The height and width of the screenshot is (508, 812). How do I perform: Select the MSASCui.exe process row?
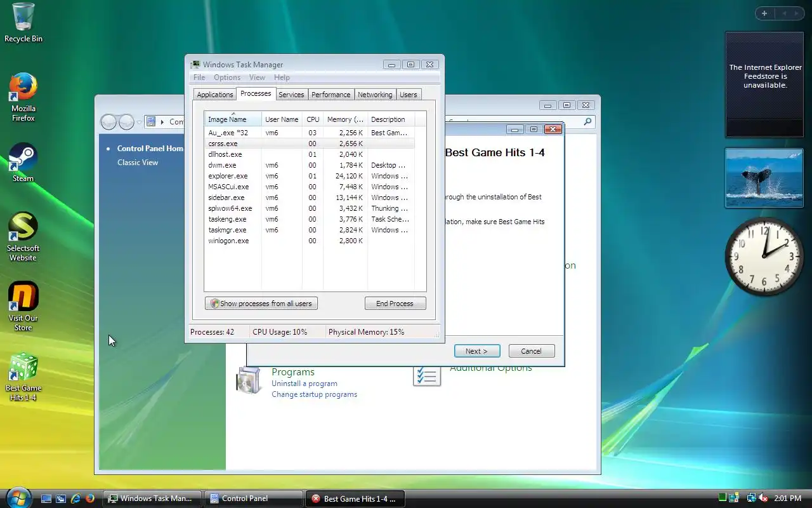310,187
